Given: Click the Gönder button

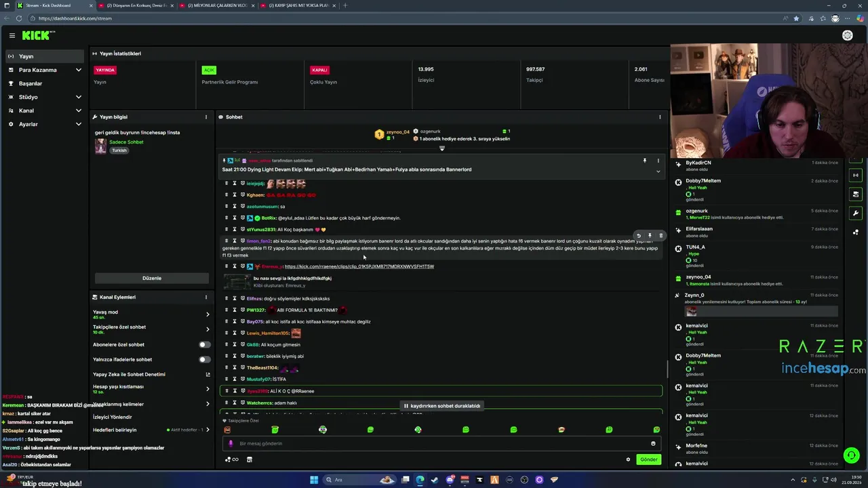Looking at the screenshot, I should point(648,460).
